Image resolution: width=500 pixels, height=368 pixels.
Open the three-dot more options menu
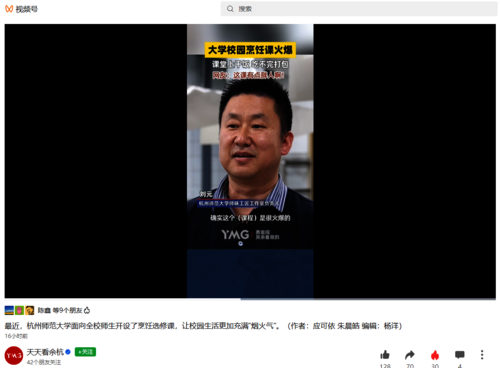coord(482,355)
